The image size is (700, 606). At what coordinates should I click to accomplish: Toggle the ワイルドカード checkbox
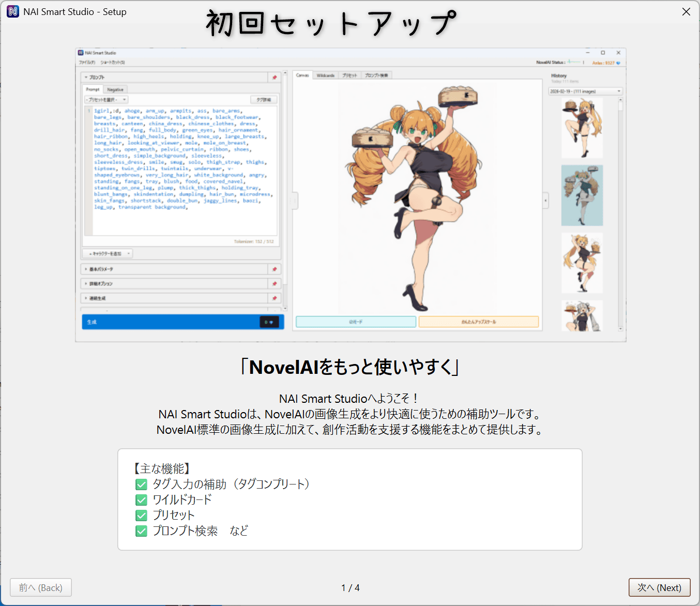pos(141,500)
